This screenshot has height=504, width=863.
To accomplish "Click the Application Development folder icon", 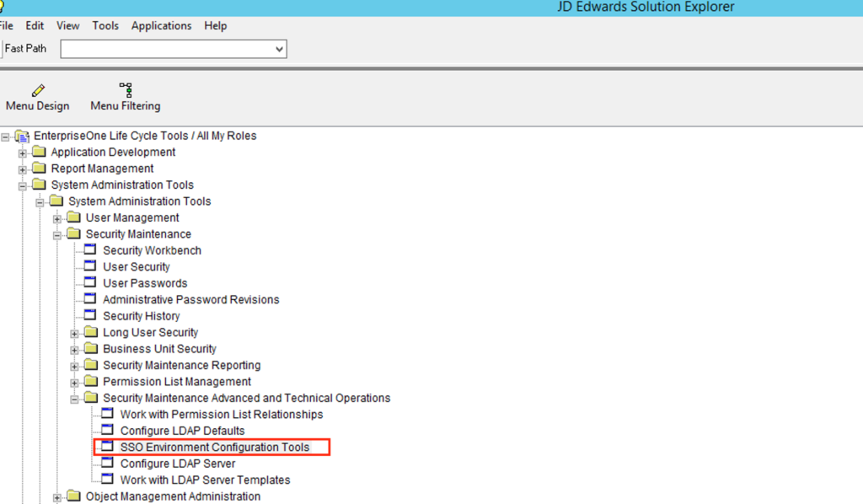I will point(39,152).
